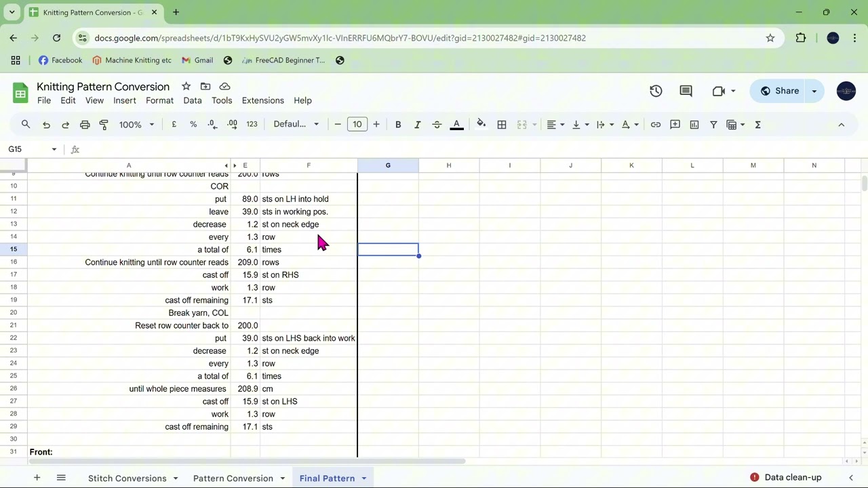868x488 pixels.
Task: Toggle italic formatting
Action: pyautogui.click(x=417, y=125)
